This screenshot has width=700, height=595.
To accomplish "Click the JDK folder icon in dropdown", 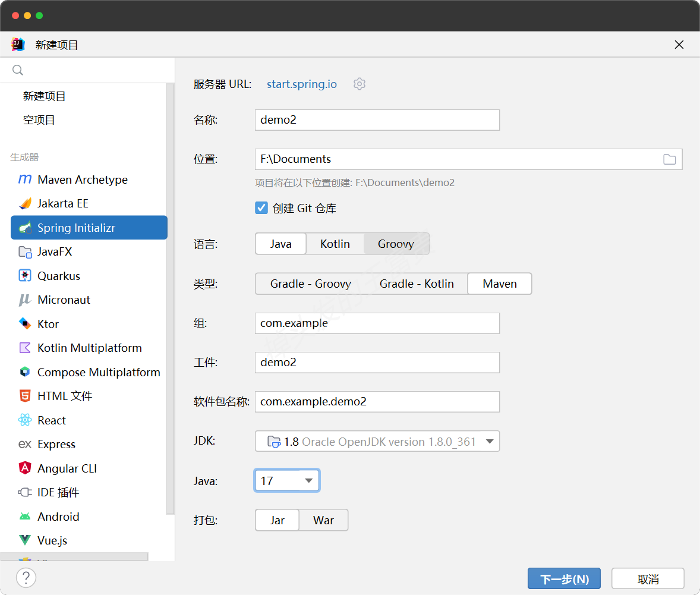I will 274,441.
